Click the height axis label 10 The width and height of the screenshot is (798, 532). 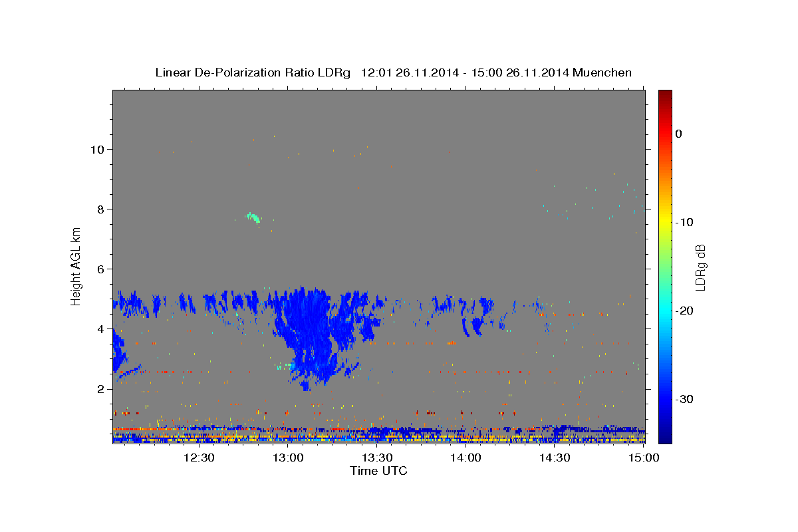[x=98, y=149]
